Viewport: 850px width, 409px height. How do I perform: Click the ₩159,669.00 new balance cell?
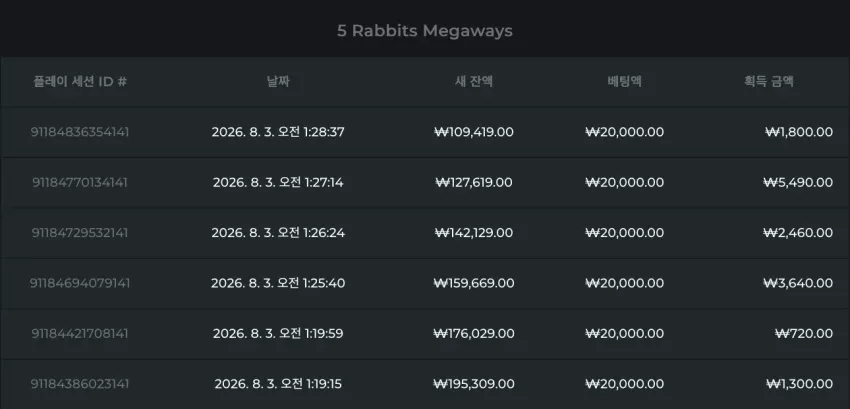pyautogui.click(x=474, y=283)
